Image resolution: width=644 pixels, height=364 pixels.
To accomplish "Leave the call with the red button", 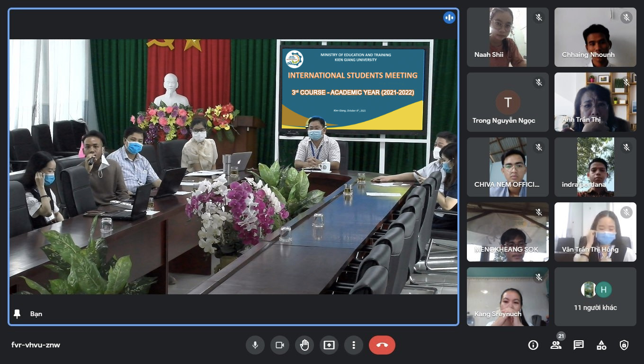I will pyautogui.click(x=382, y=345).
